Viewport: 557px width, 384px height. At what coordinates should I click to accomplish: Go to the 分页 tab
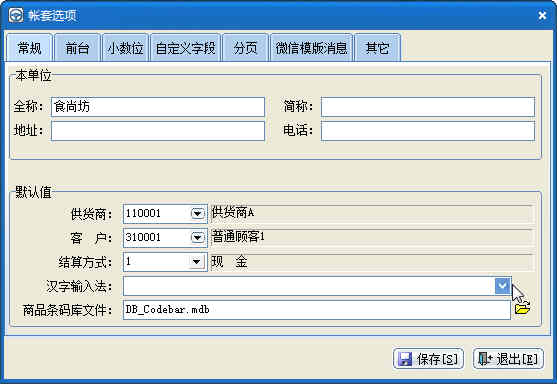click(x=245, y=48)
